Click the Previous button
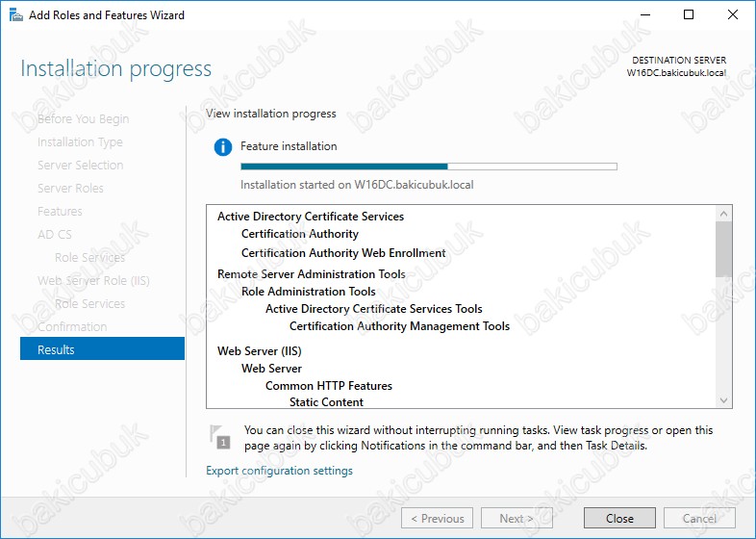This screenshot has height=539, width=756. click(437, 518)
